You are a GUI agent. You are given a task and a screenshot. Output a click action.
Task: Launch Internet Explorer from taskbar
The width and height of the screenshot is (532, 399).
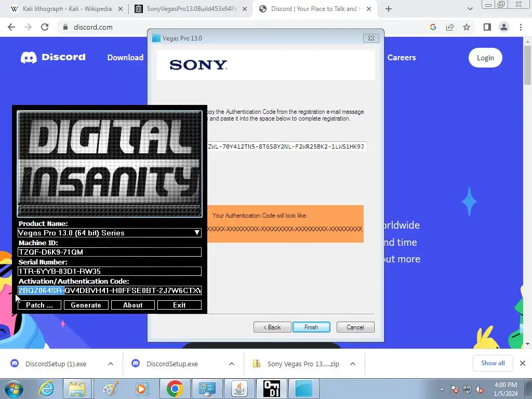click(46, 389)
